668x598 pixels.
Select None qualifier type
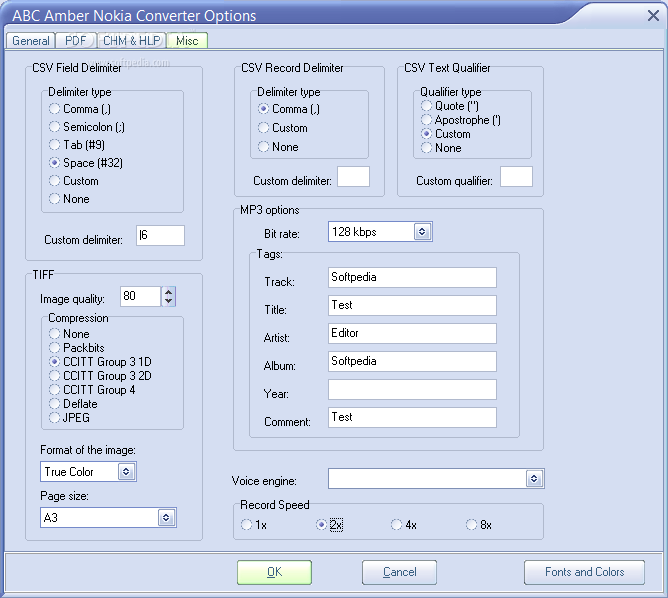441,148
